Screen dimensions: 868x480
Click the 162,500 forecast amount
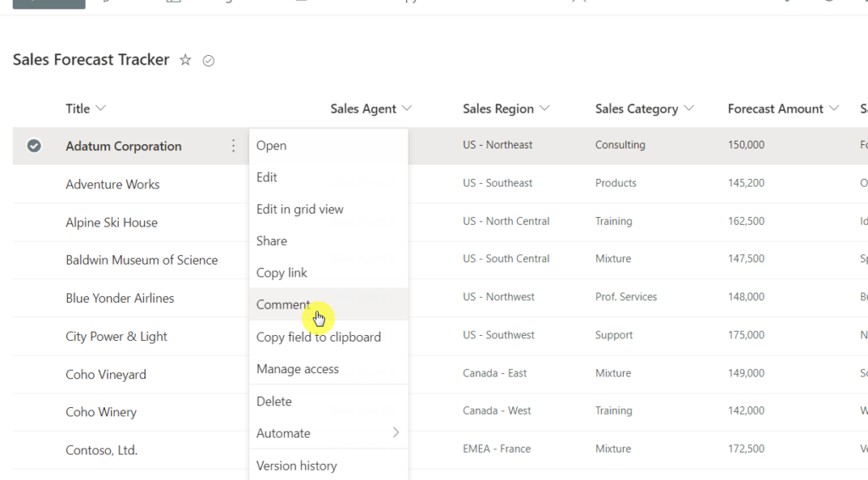click(746, 221)
